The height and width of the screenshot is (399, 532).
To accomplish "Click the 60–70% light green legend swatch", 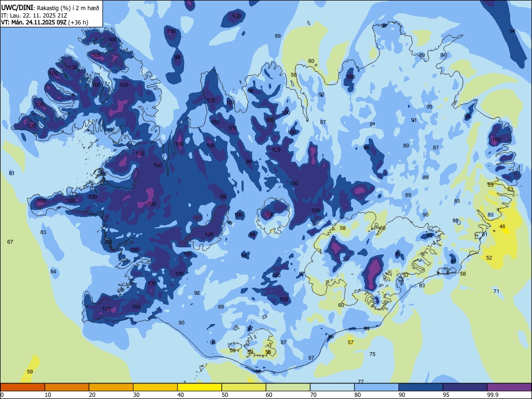I will pyautogui.click(x=288, y=387).
